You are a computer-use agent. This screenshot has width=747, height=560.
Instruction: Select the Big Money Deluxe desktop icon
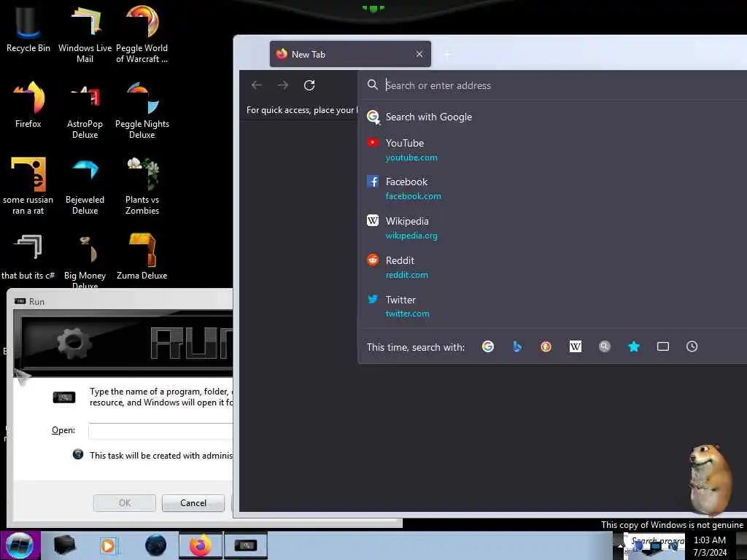(85, 261)
